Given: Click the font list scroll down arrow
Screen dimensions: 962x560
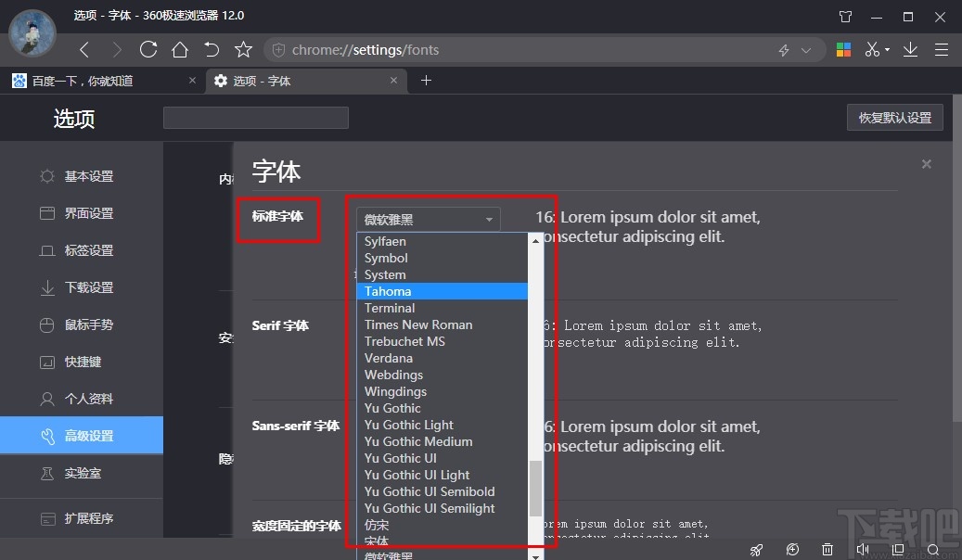Looking at the screenshot, I should (x=535, y=555).
